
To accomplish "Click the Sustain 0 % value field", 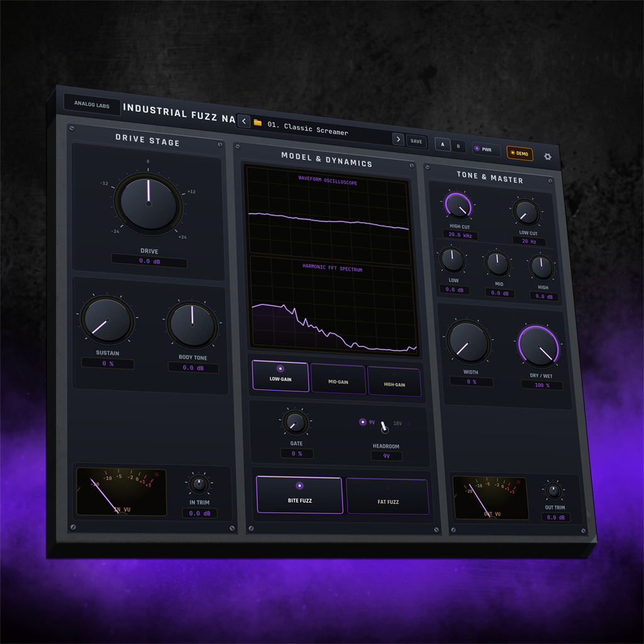I will click(x=108, y=364).
